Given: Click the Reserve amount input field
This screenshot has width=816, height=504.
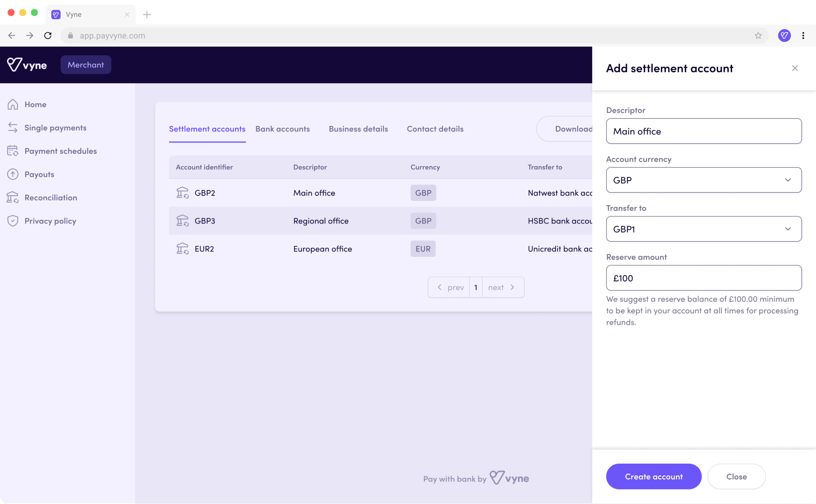Looking at the screenshot, I should [x=703, y=278].
